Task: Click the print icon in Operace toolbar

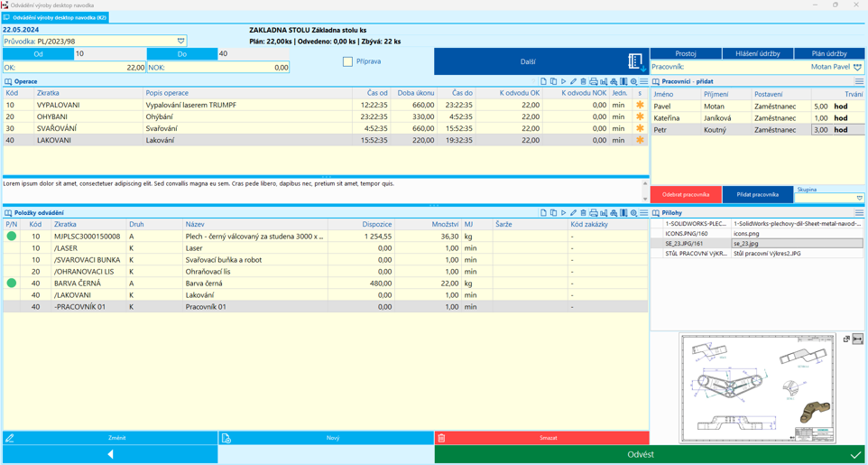Action: [593, 81]
